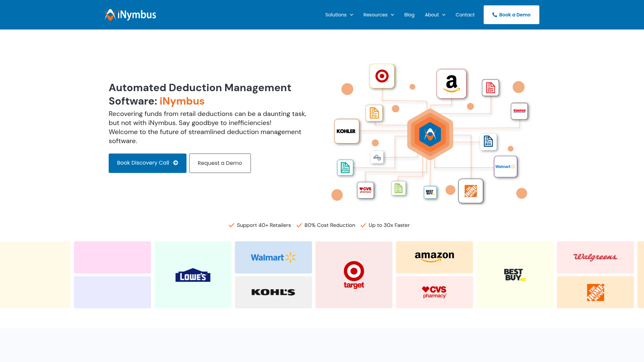Click the Amazon icon in the network diagram

(451, 84)
